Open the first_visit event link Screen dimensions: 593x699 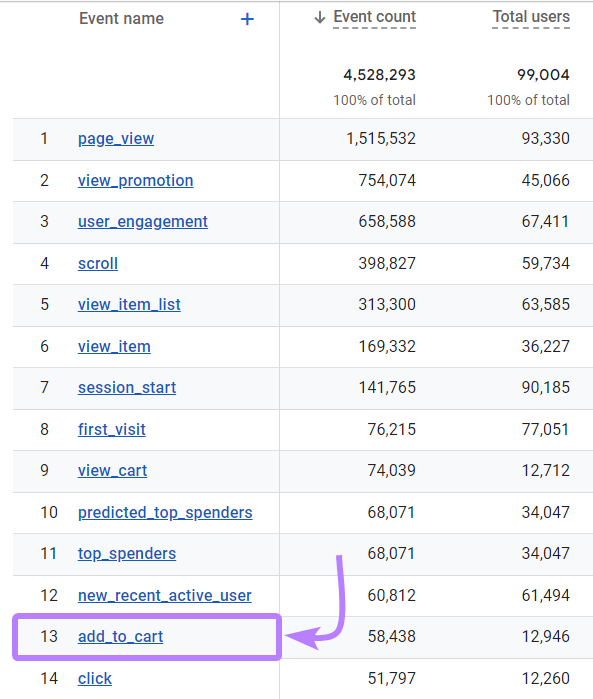112,429
